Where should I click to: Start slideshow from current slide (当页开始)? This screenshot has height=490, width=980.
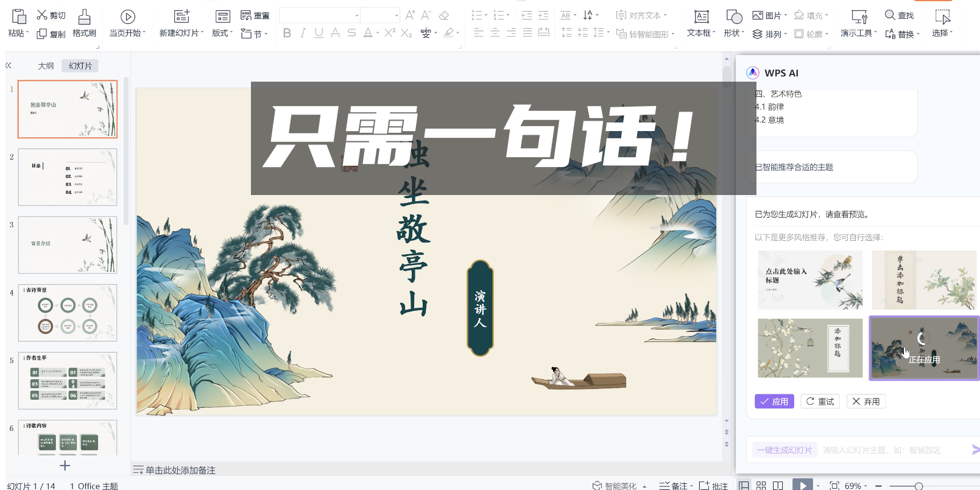[127, 24]
